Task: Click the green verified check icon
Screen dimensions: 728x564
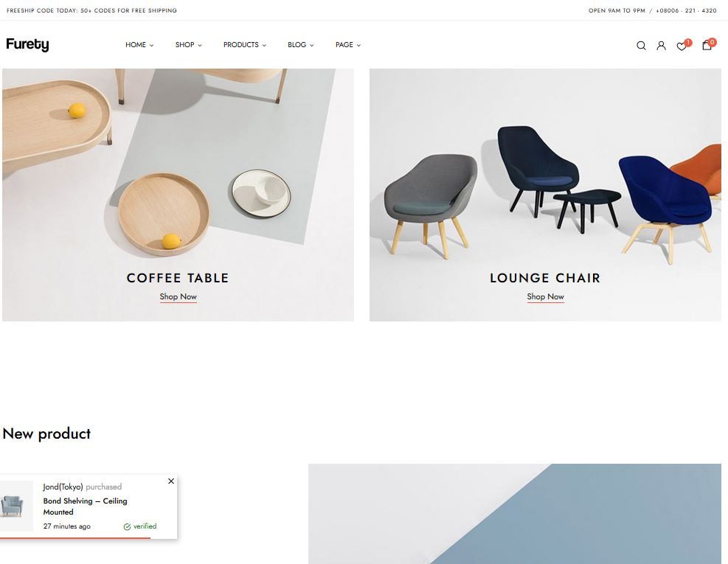Action: coord(127,526)
